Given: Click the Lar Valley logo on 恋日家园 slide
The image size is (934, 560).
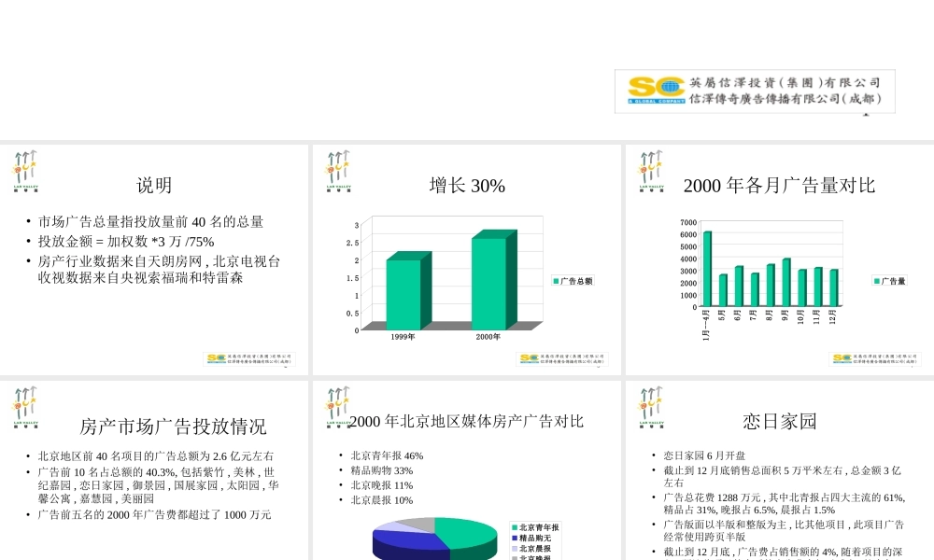Looking at the screenshot, I should (650, 407).
